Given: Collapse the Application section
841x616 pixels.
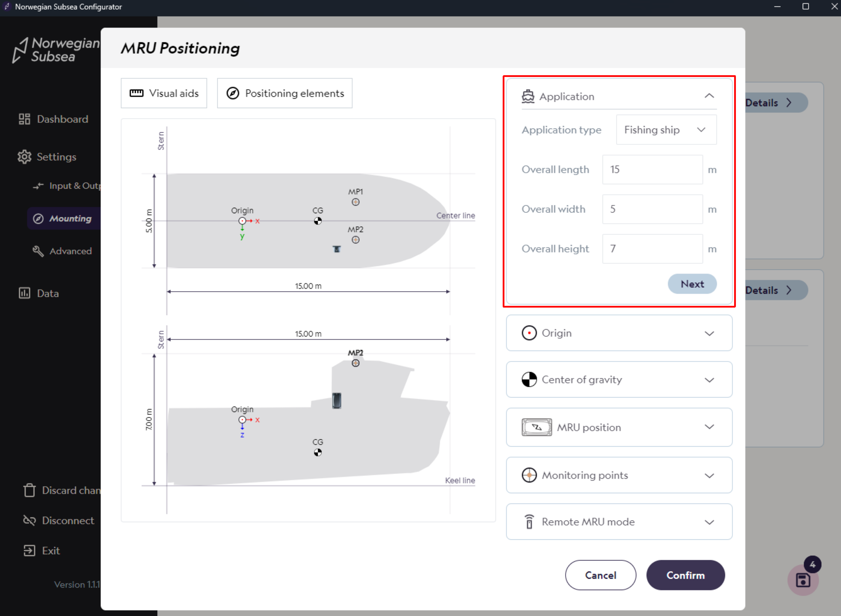Looking at the screenshot, I should (x=709, y=96).
